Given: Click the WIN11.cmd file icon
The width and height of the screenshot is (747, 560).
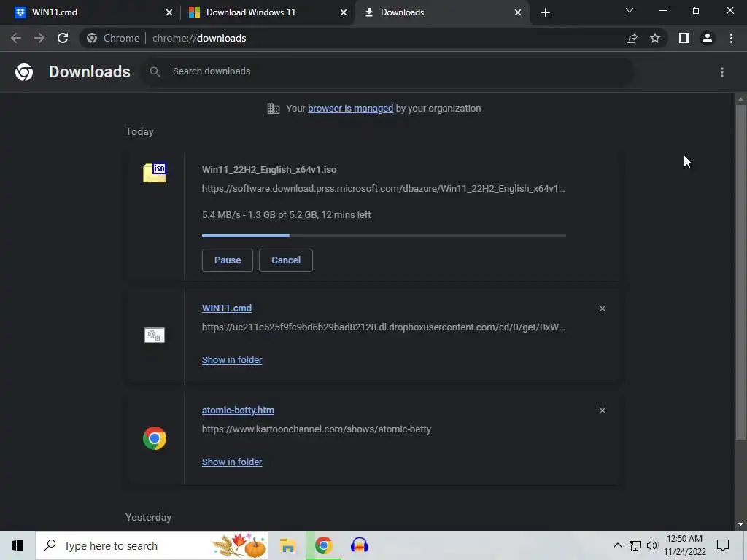Looking at the screenshot, I should click(x=155, y=335).
